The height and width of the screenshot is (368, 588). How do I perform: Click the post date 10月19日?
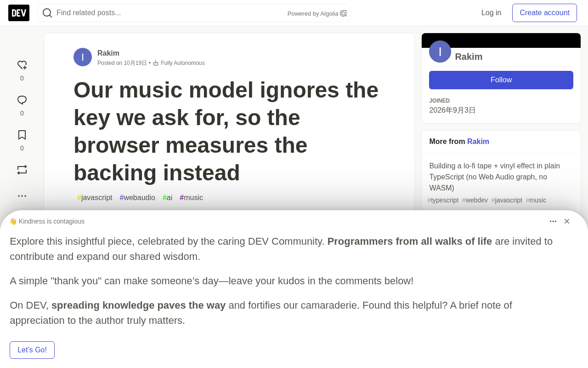click(135, 63)
